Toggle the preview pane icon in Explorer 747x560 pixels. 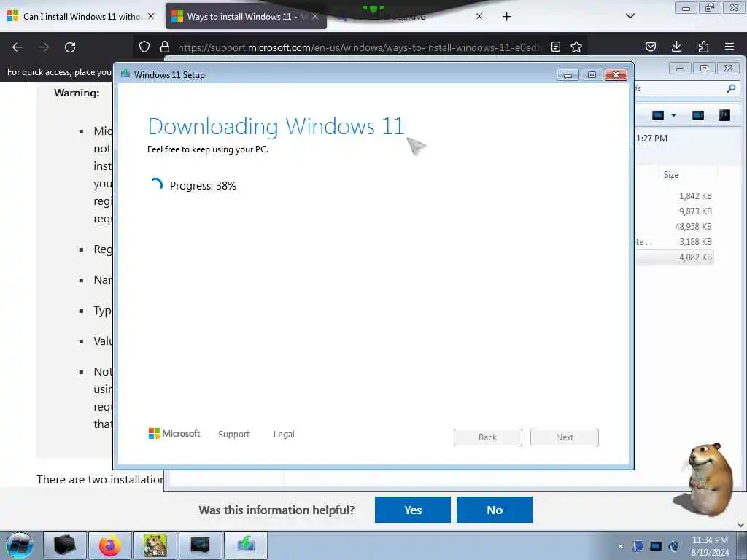[x=698, y=115]
